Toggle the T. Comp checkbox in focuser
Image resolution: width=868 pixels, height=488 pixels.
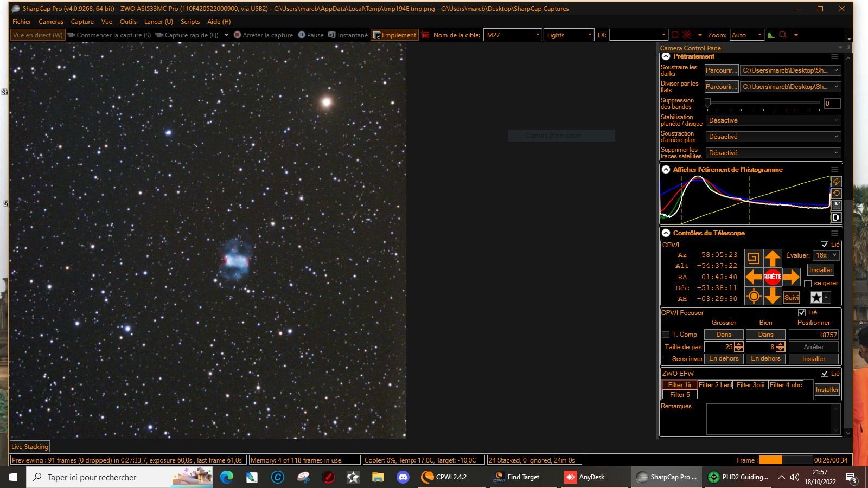666,335
